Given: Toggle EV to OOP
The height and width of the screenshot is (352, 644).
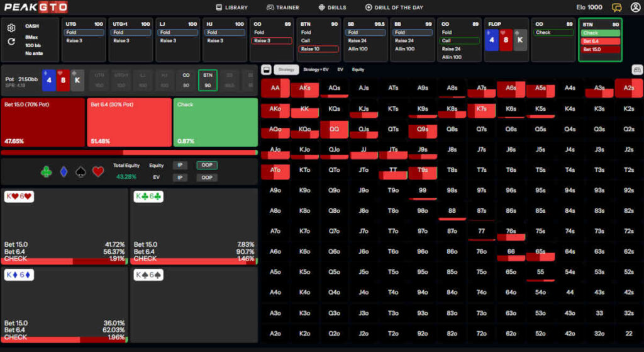Looking at the screenshot, I should click(204, 178).
